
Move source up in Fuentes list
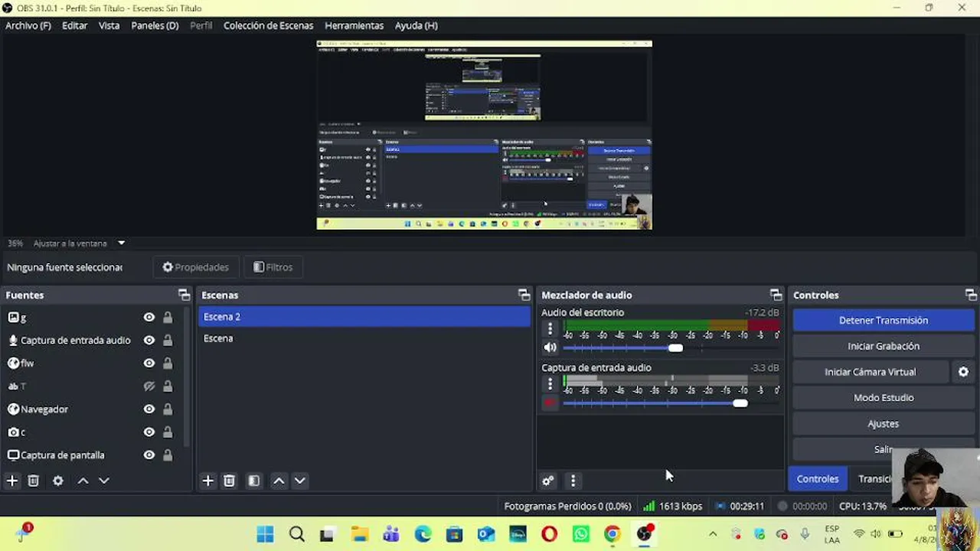(83, 481)
